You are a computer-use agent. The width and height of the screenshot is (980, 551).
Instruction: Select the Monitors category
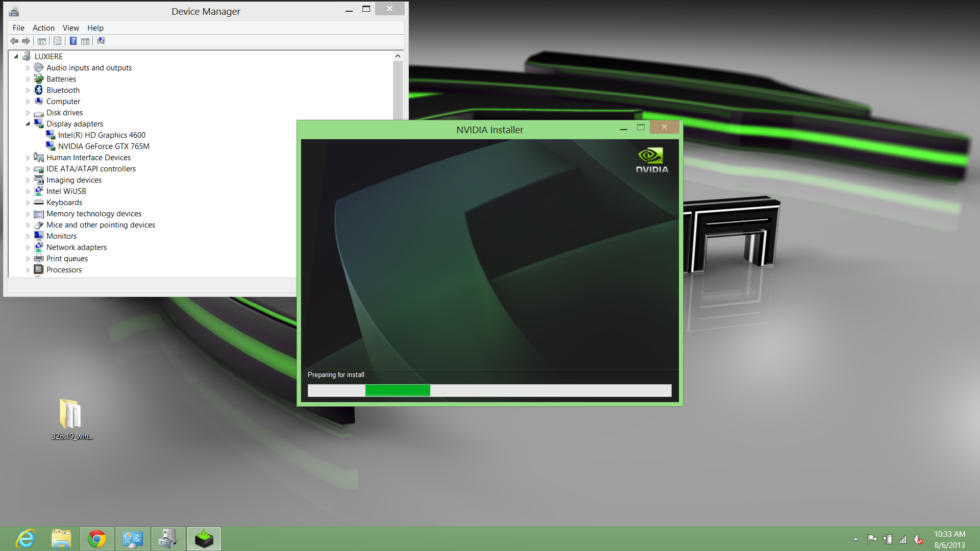tap(61, 236)
